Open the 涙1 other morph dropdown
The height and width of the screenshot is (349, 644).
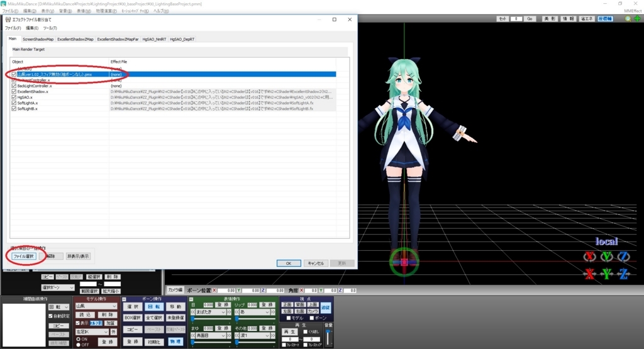tap(255, 336)
